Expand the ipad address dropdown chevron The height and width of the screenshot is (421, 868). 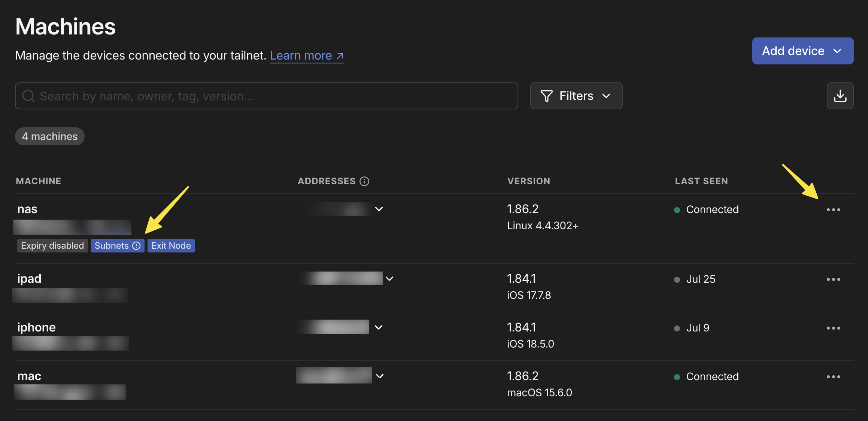(x=389, y=279)
